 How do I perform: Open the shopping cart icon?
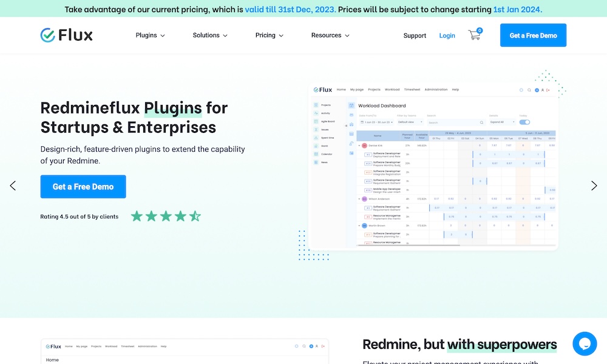[475, 35]
